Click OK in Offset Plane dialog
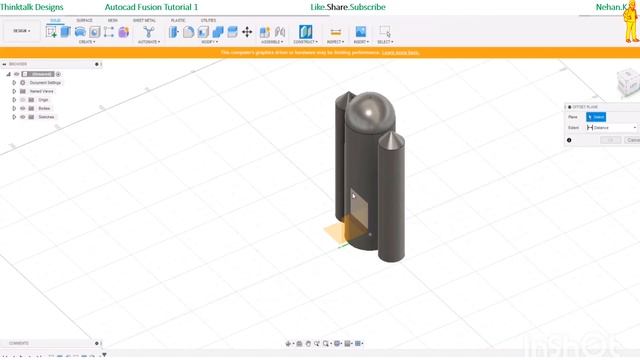The height and width of the screenshot is (360, 640). point(611,140)
